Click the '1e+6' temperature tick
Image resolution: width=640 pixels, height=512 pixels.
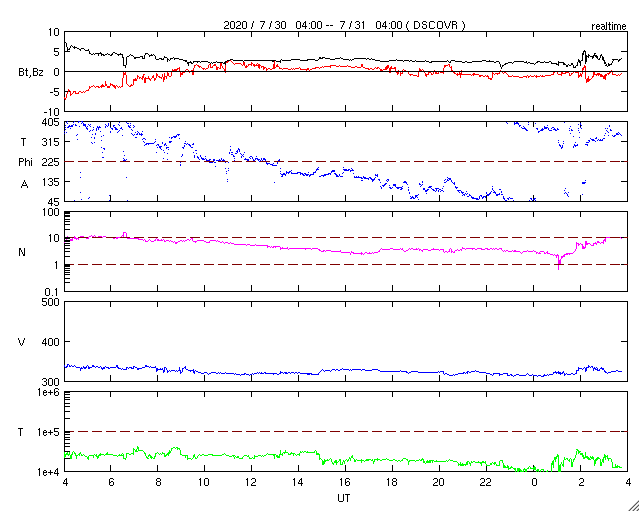[x=49, y=392]
